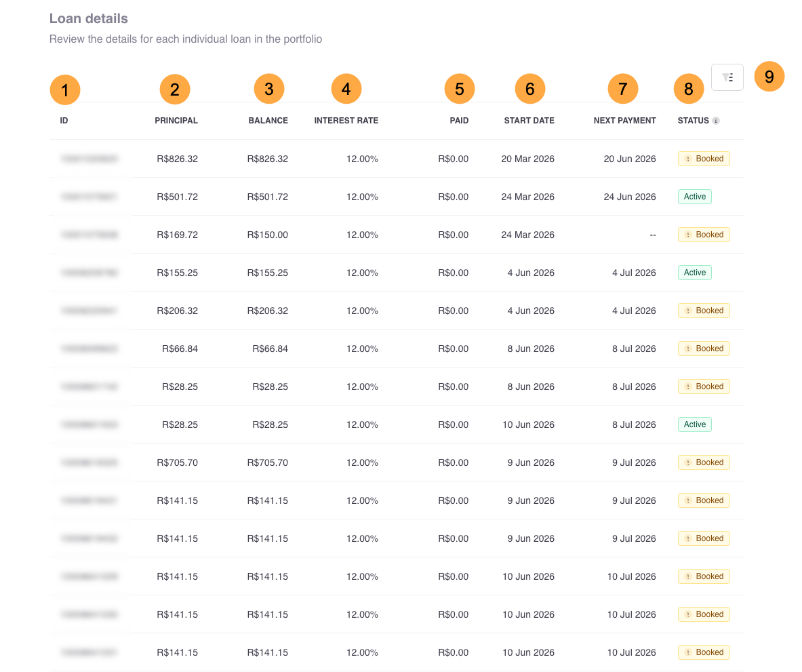
Task: Click 4 Jun 2026 in R$206.32 row
Action: pos(530,311)
